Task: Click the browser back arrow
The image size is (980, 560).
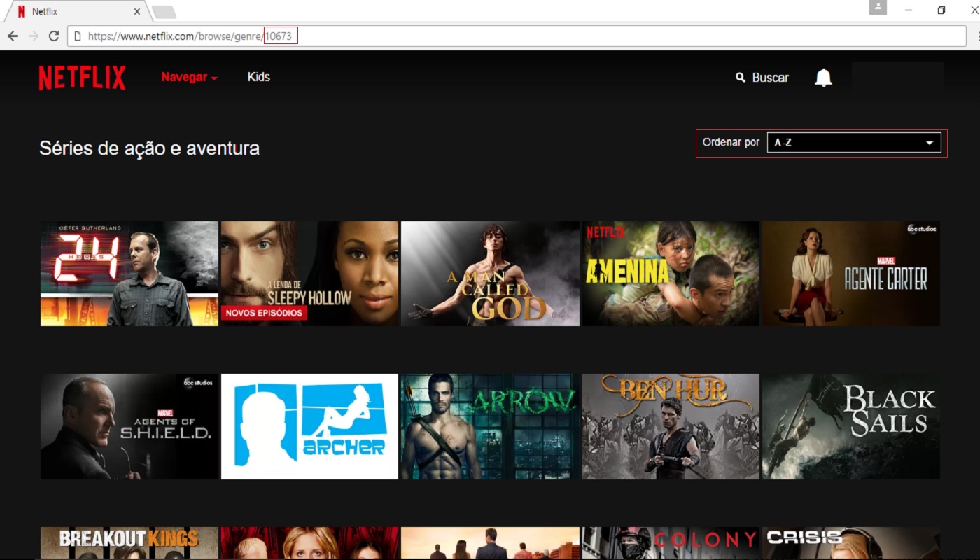Action: click(x=13, y=36)
